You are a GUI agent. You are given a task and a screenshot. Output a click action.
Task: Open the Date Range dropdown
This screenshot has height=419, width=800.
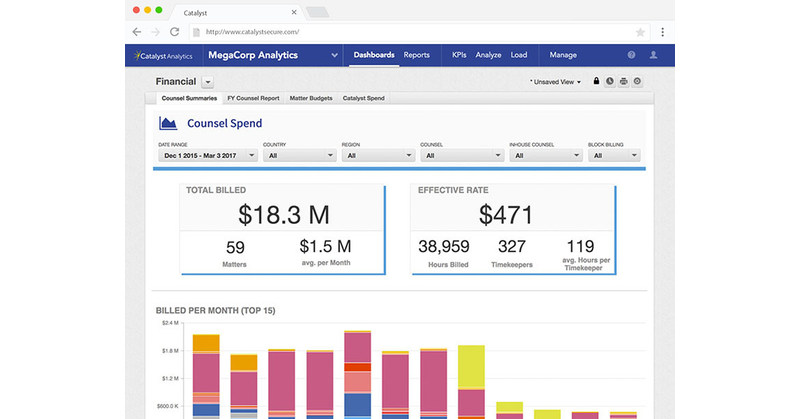208,156
